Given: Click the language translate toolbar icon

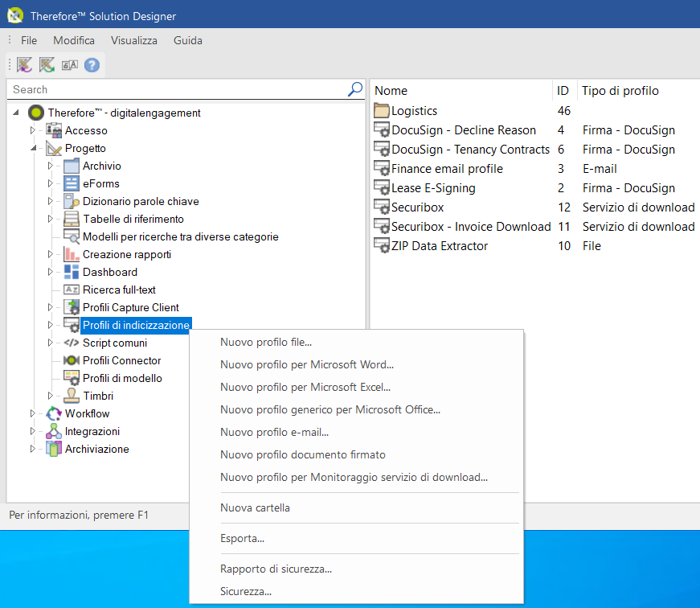Looking at the screenshot, I should coord(70,65).
